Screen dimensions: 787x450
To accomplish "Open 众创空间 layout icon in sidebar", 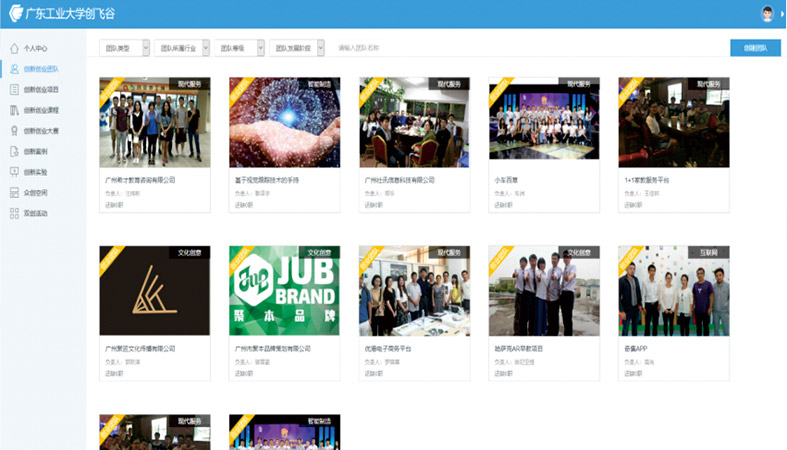I will coord(14,192).
